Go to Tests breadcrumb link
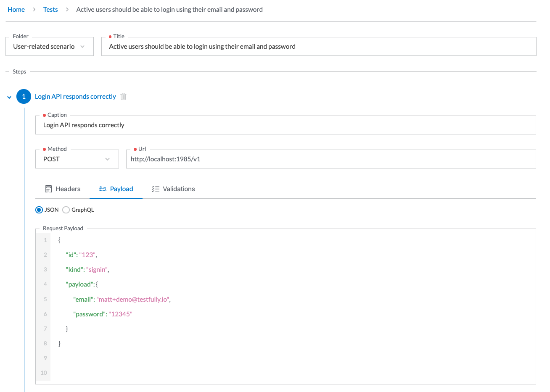Image resolution: width=550 pixels, height=392 pixels. pos(50,9)
